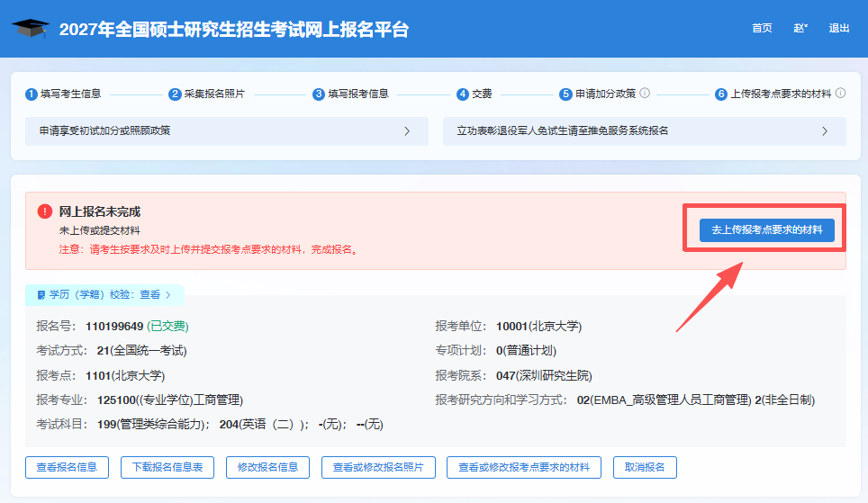This screenshot has width=868, height=503.
Task: Click the 取消报名 button
Action: pyautogui.click(x=645, y=467)
